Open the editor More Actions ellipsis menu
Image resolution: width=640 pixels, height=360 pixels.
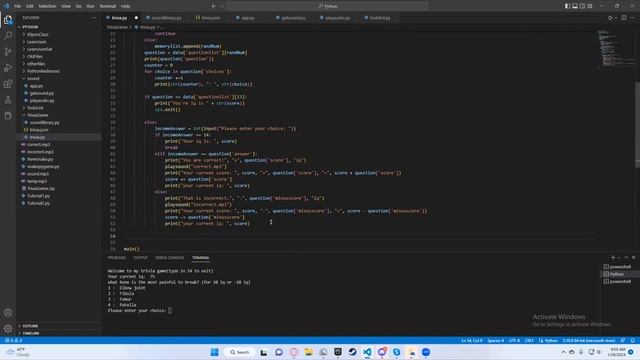coord(632,18)
